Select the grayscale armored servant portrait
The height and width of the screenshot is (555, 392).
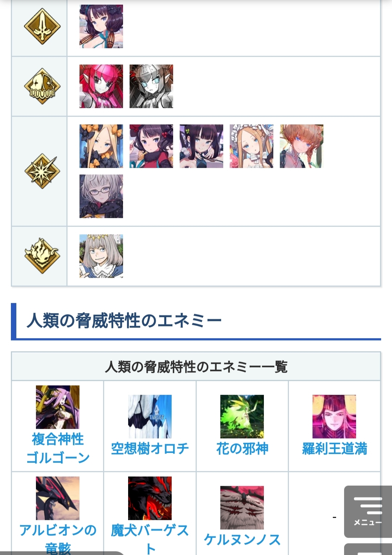tap(151, 86)
